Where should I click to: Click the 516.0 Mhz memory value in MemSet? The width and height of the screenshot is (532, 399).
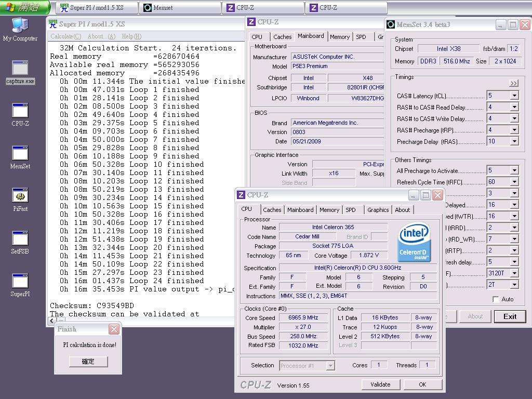click(x=457, y=61)
